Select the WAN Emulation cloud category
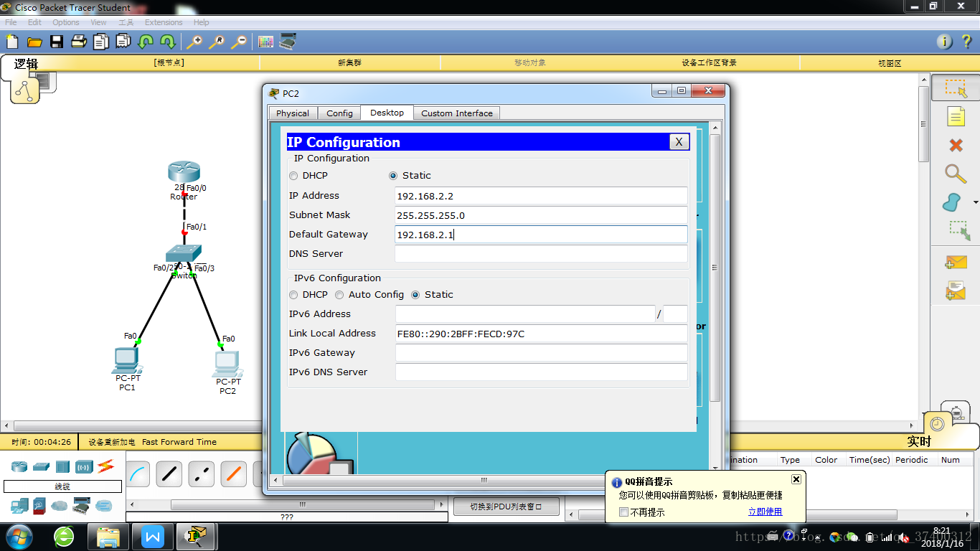 click(59, 506)
